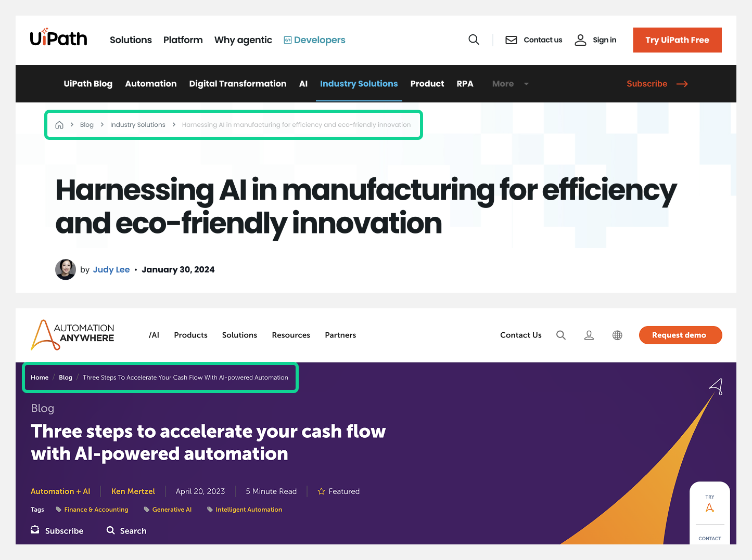The image size is (752, 560).
Task: Click the user account icon next to the search
Action: (x=589, y=335)
